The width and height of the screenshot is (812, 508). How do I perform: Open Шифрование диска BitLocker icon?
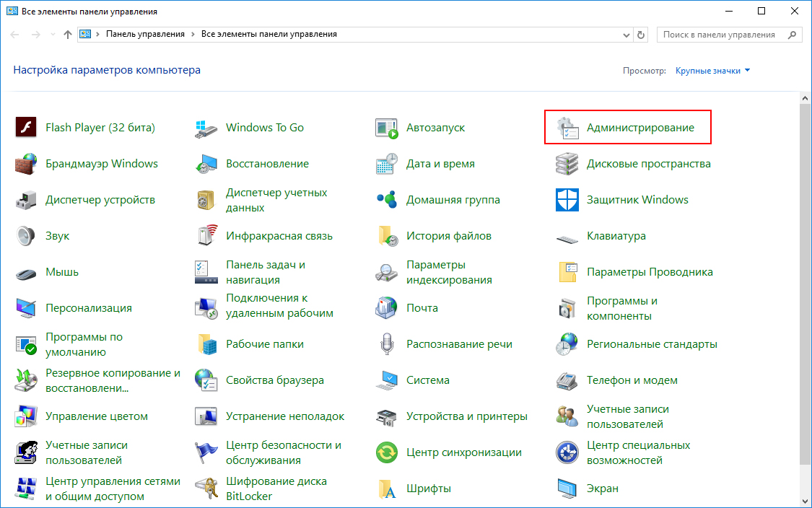click(x=206, y=489)
